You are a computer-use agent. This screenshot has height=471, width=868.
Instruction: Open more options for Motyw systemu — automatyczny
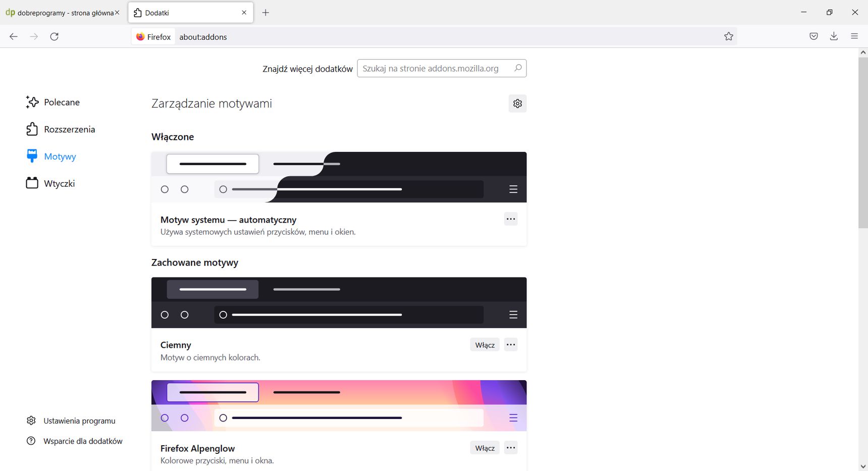511,219
